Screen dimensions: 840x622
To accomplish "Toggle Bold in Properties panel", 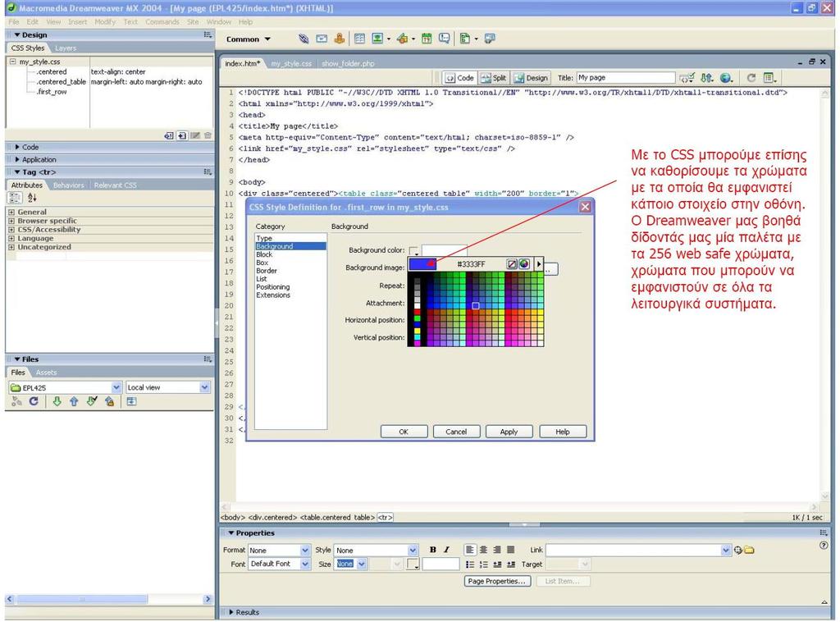I will tap(433, 550).
